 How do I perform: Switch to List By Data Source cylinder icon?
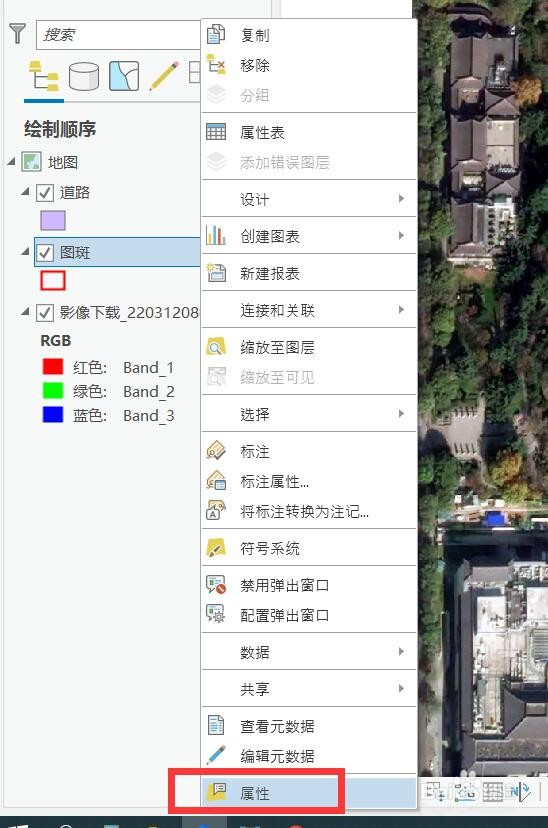click(x=84, y=76)
